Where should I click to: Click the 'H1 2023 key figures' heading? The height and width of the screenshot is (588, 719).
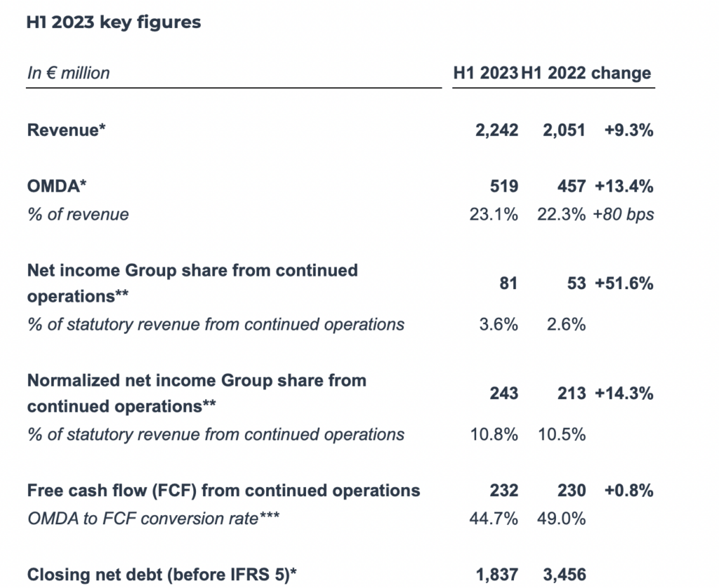click(113, 22)
